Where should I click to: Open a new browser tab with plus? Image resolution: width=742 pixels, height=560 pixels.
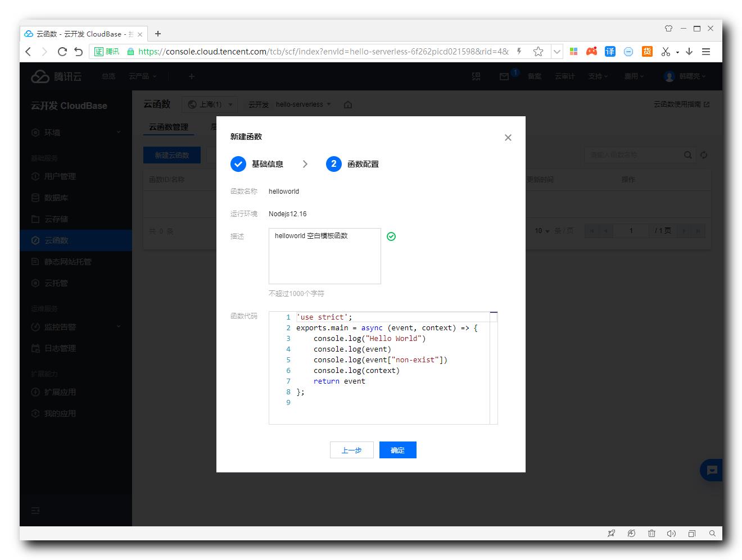[158, 34]
